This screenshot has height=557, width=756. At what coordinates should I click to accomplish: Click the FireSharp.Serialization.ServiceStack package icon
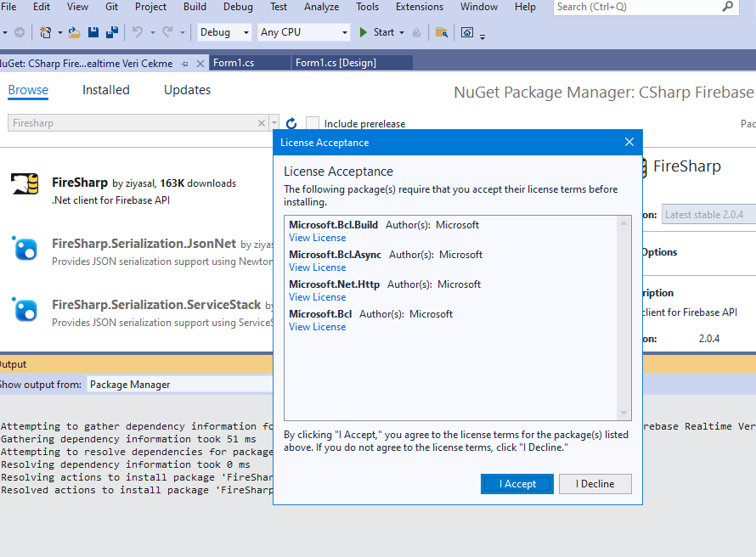click(25, 309)
